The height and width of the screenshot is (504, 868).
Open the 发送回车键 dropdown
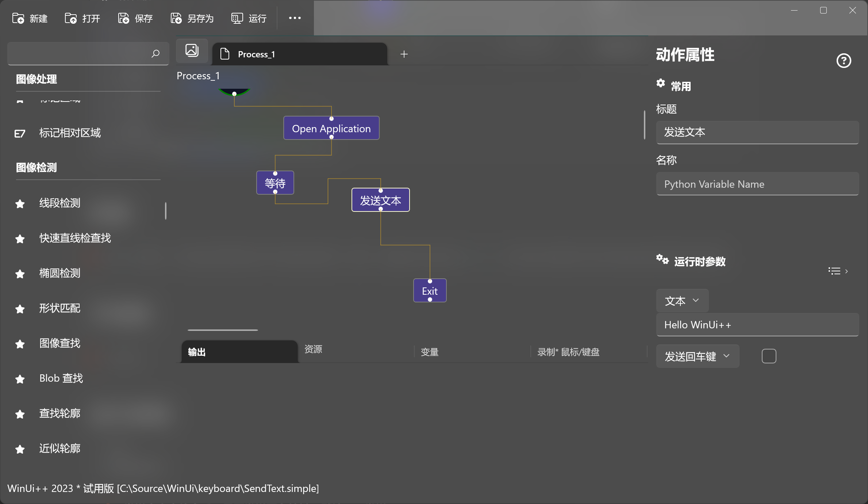pyautogui.click(x=697, y=356)
